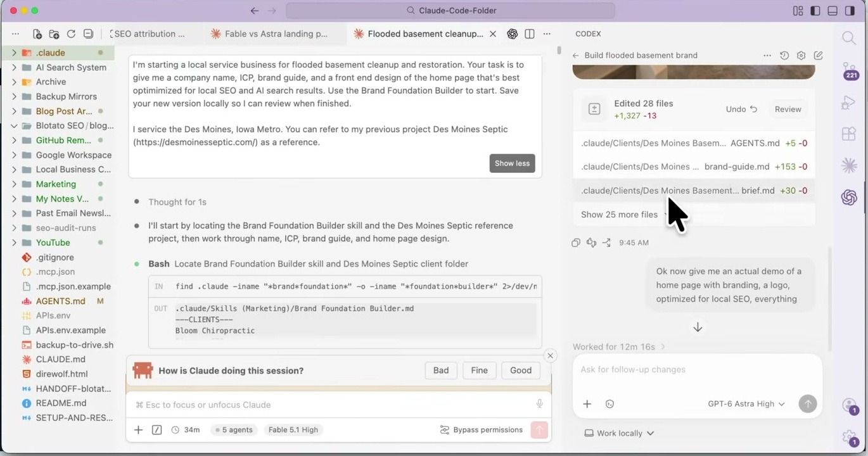This screenshot has width=868, height=456.
Task: Click the plus icon in Claude input bar
Action: (x=138, y=430)
